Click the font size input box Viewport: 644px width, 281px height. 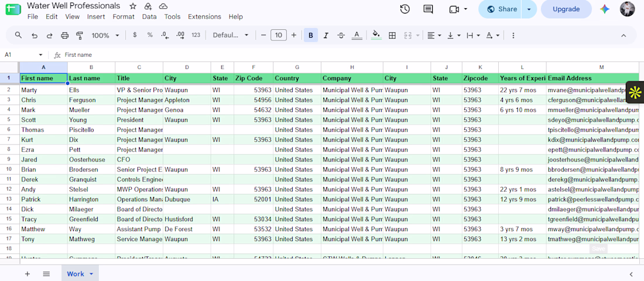pyautogui.click(x=279, y=35)
